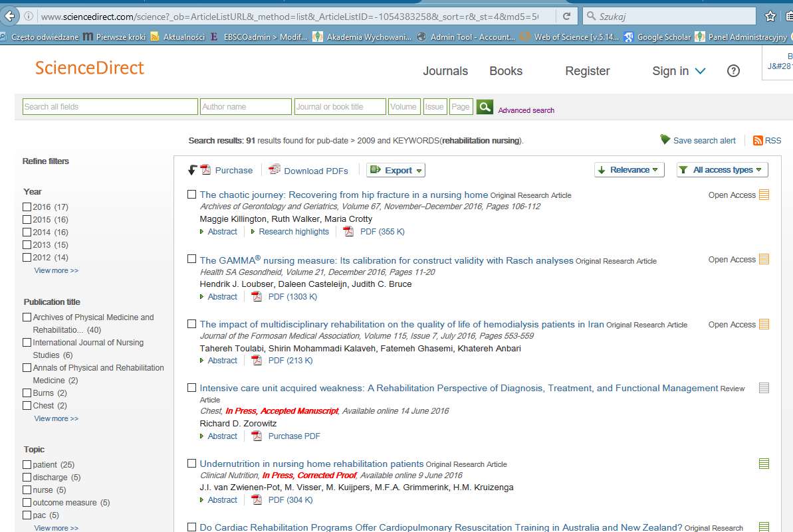Click the access icon for hemodialysis article
This screenshot has width=793, height=532.
tap(764, 324)
